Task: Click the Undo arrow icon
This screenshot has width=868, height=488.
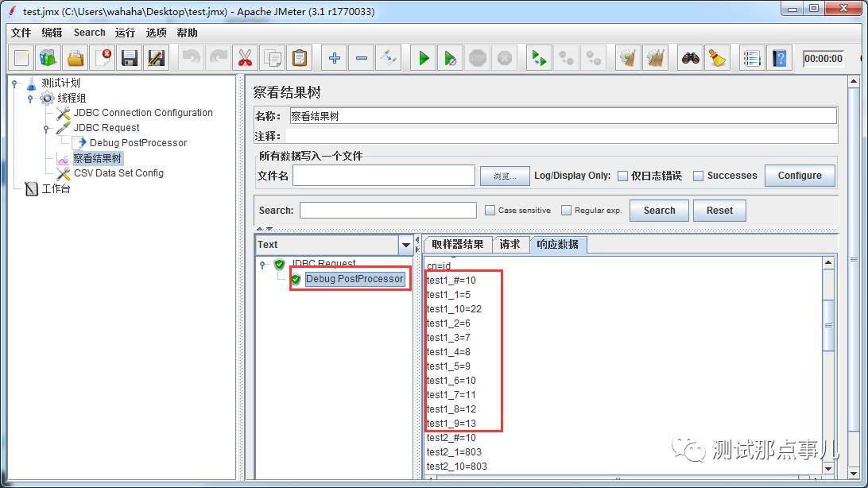Action: (x=192, y=58)
